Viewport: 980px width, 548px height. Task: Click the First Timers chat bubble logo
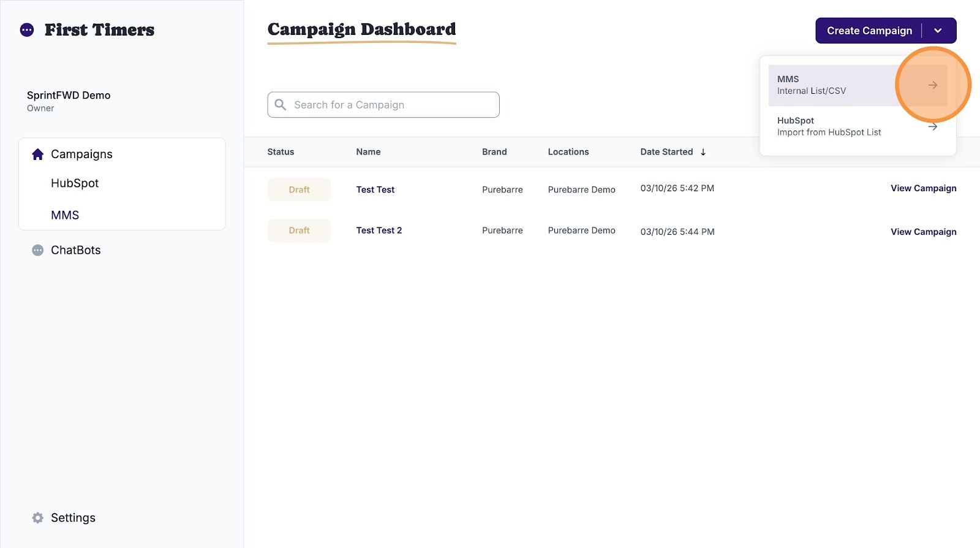pyautogui.click(x=27, y=30)
